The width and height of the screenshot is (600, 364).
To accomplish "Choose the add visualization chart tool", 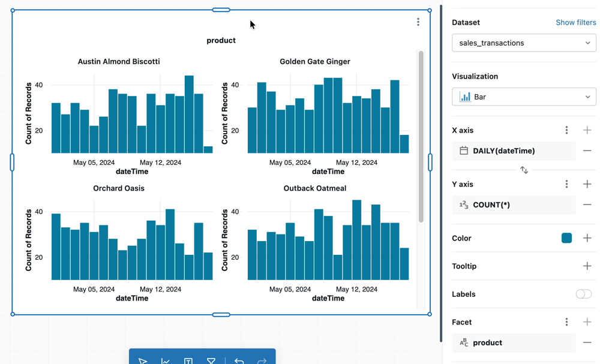I will [166, 361].
